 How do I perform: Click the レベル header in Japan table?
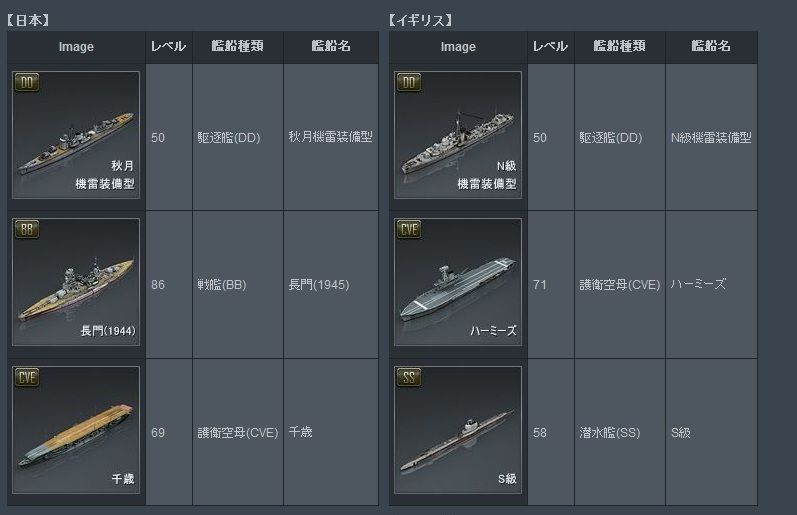(x=168, y=46)
